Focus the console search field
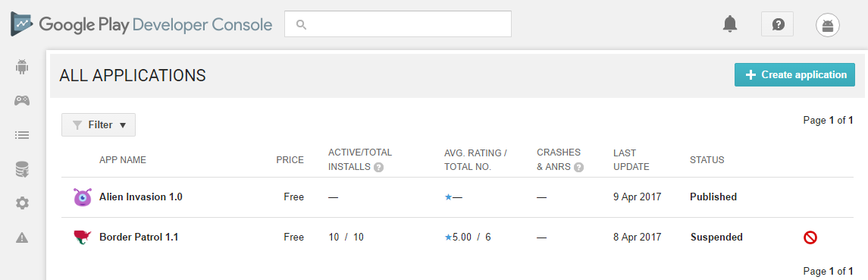 click(x=398, y=24)
